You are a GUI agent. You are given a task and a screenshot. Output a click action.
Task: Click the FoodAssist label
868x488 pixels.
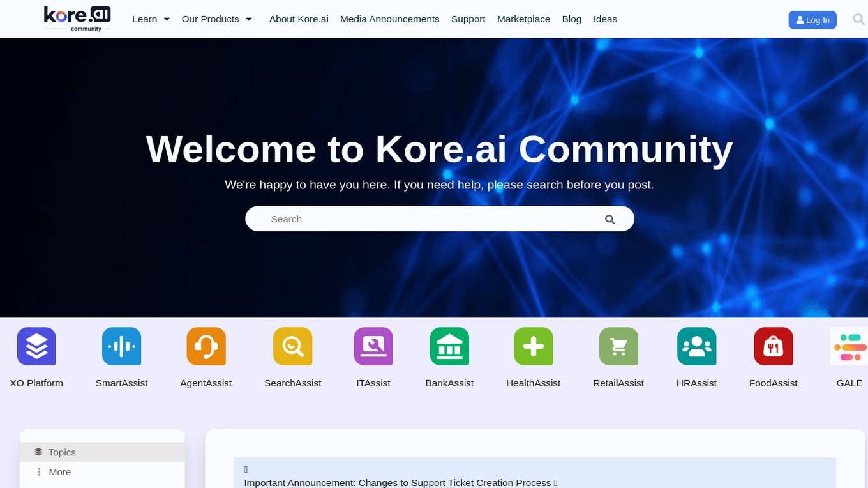pos(774,383)
